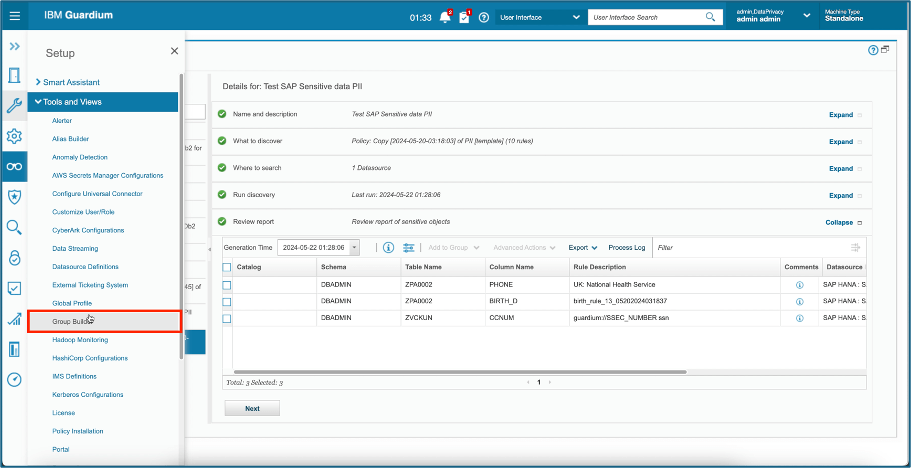Open comments info icon for BIRTH_D row

800,302
